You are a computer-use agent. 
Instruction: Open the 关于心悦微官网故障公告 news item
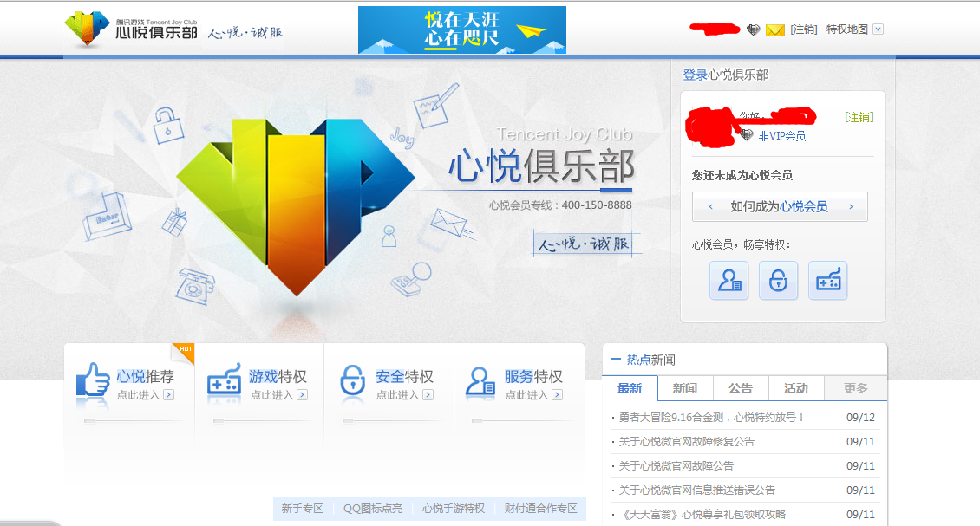pos(676,466)
